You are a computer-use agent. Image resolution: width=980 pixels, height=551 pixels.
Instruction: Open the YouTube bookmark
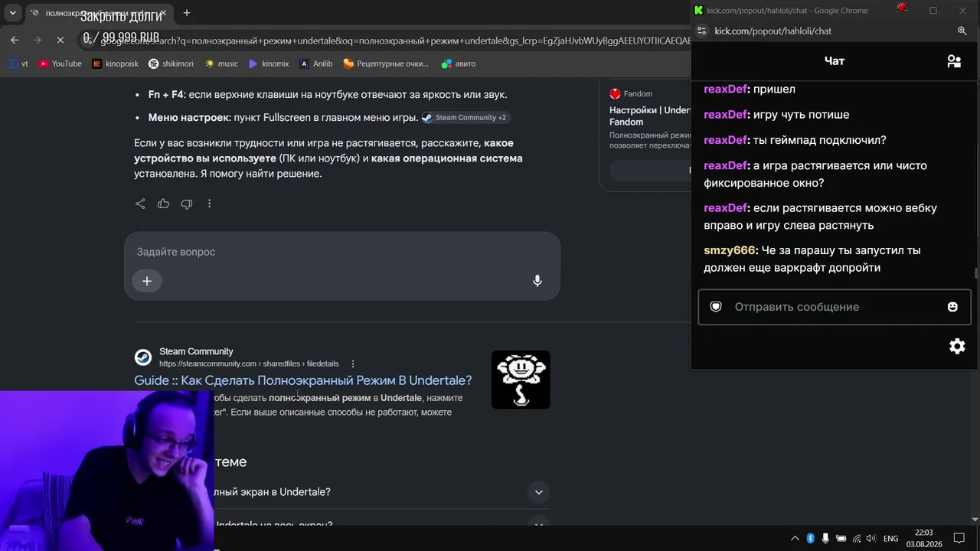60,64
